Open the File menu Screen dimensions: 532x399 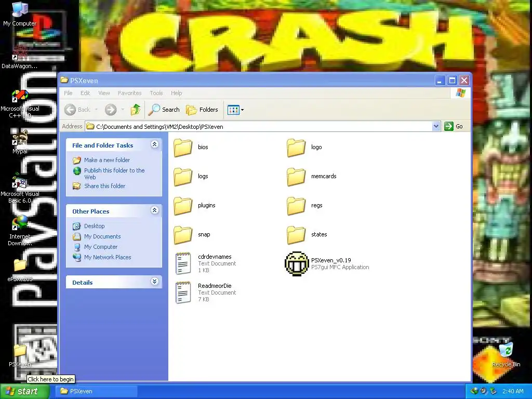point(68,93)
